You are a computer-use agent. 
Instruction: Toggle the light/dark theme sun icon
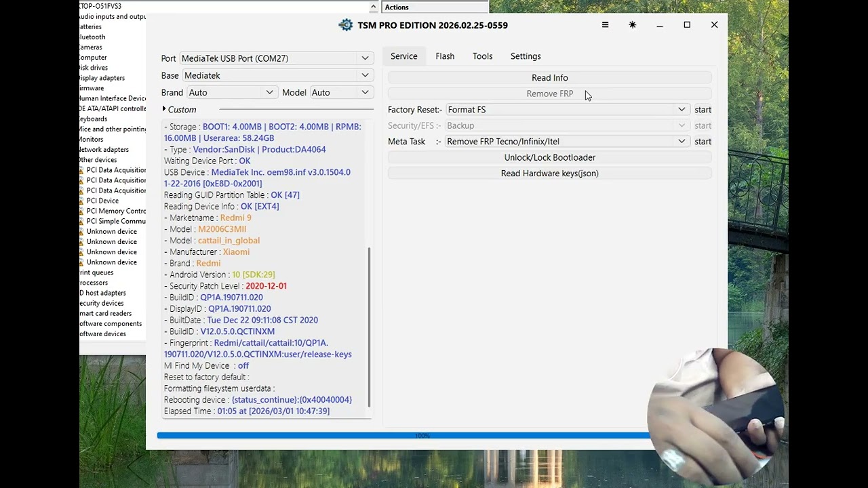632,25
